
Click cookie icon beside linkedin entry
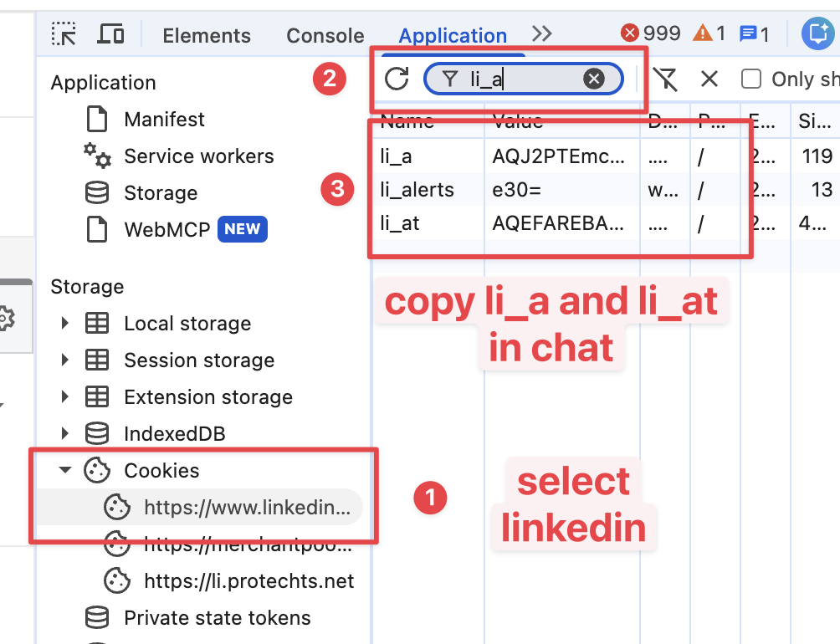pyautogui.click(x=117, y=507)
